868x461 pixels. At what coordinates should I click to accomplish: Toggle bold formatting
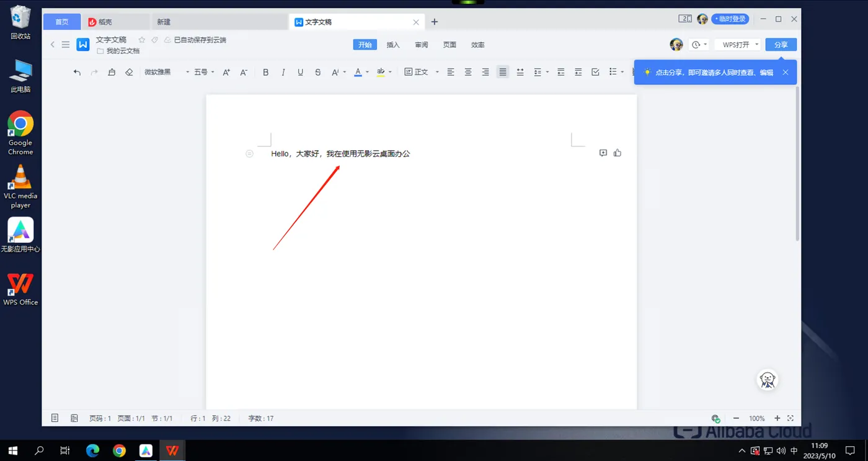(x=266, y=72)
